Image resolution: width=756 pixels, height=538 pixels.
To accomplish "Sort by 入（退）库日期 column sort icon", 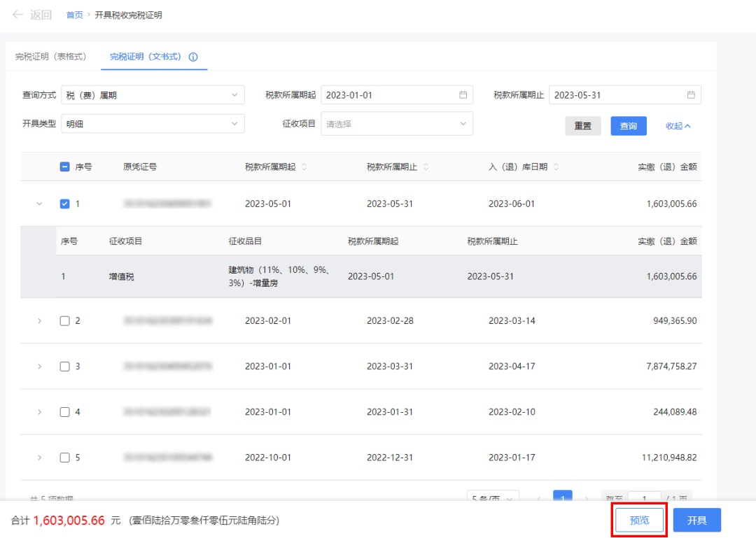I will pos(556,167).
